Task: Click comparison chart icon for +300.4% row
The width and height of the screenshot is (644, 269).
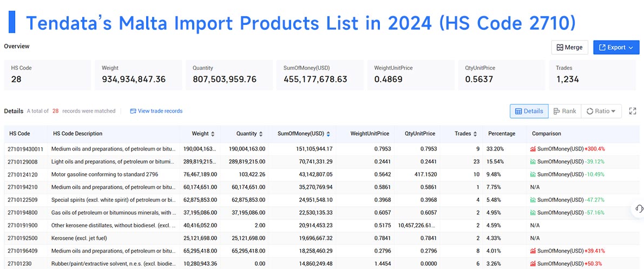Action: [x=533, y=149]
